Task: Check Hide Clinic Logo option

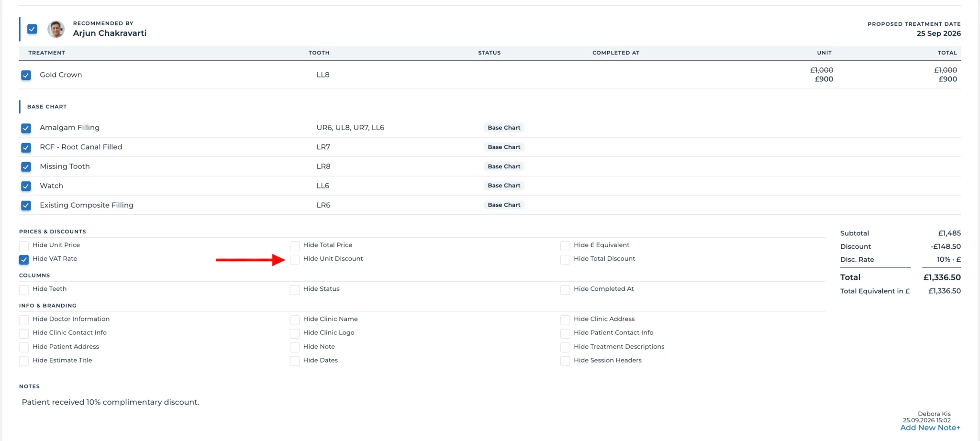Action: pyautogui.click(x=295, y=333)
